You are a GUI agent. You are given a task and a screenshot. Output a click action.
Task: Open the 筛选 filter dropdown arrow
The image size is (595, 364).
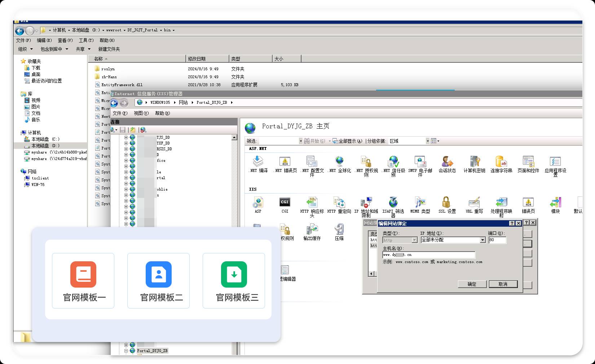coord(301,141)
